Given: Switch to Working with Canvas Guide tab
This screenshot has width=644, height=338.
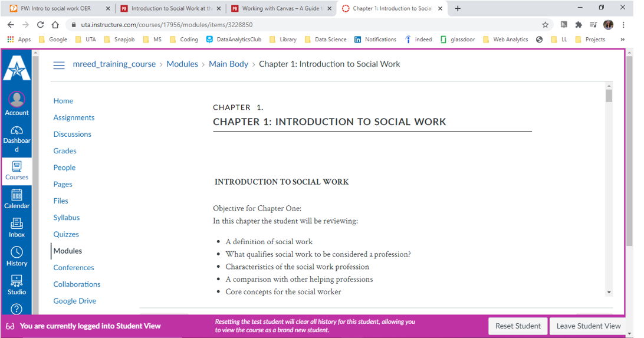Looking at the screenshot, I should (278, 8).
